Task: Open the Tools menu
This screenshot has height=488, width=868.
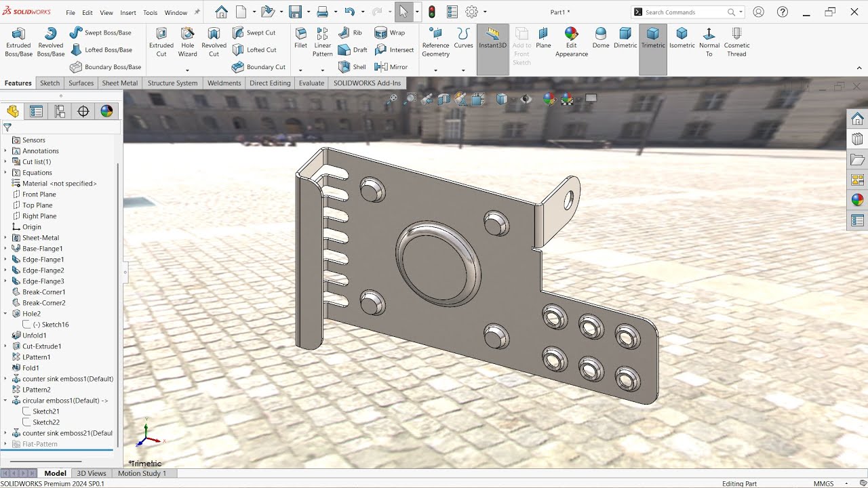Action: 150,12
